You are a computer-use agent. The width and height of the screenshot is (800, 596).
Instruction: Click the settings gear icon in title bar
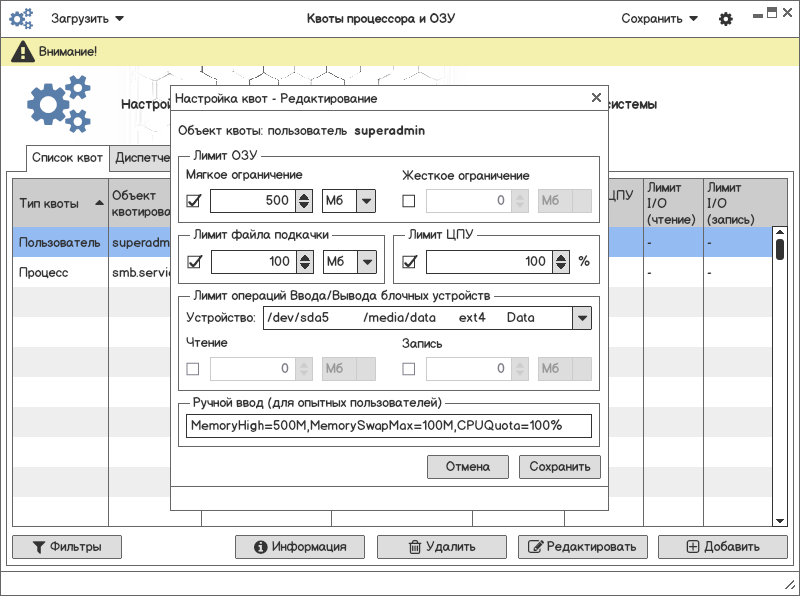pos(726,18)
